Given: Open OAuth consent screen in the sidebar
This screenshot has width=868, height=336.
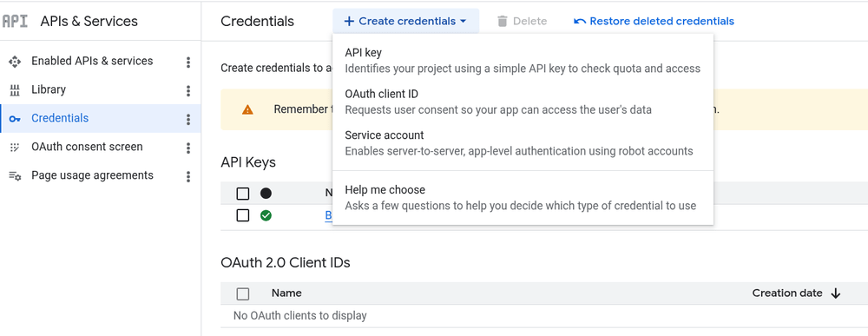Looking at the screenshot, I should point(87,147).
